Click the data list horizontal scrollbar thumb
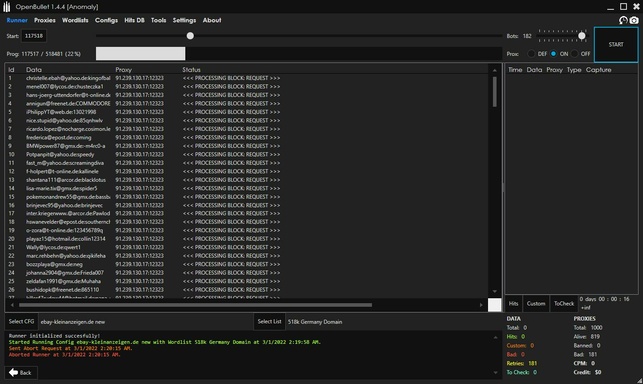Image resolution: width=643 pixels, height=384 pixels. click(x=195, y=305)
